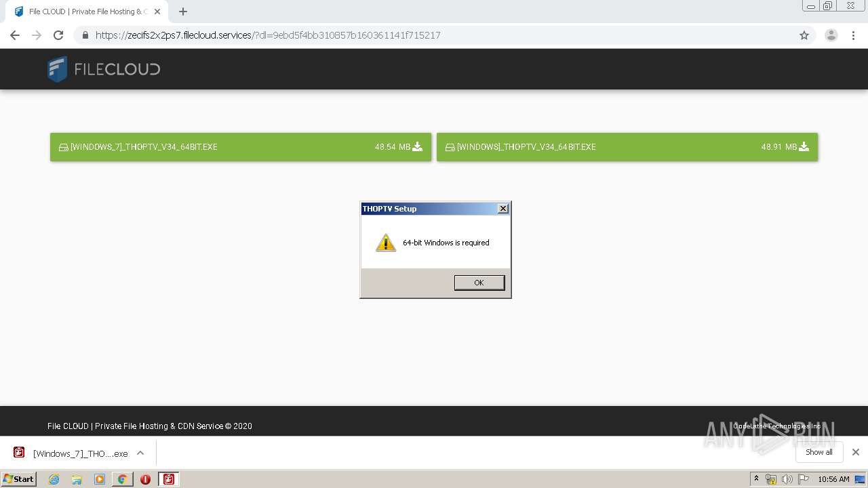Image resolution: width=868 pixels, height=488 pixels.
Task: Click volume speaker icon in tray
Action: pyautogui.click(x=787, y=479)
